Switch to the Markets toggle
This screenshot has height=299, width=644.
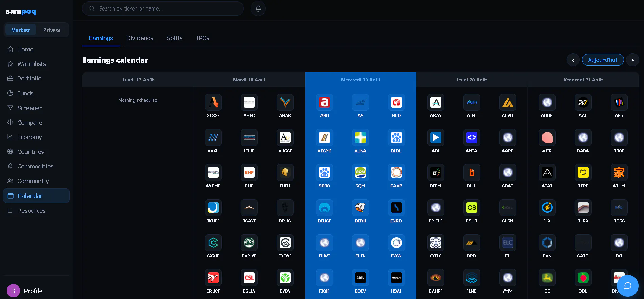pos(20,30)
